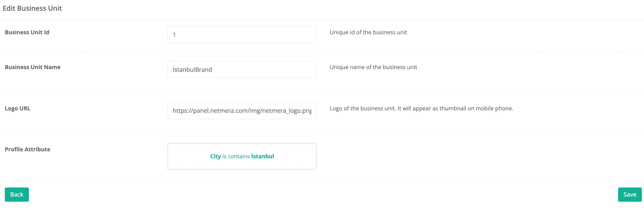Open the Profile Attribute condition box

click(x=242, y=164)
